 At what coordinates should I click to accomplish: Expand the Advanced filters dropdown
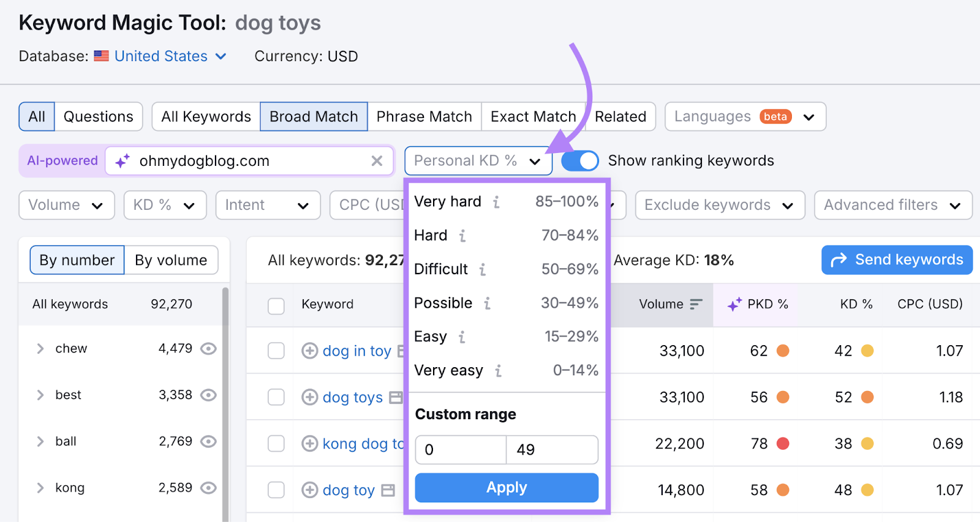893,205
